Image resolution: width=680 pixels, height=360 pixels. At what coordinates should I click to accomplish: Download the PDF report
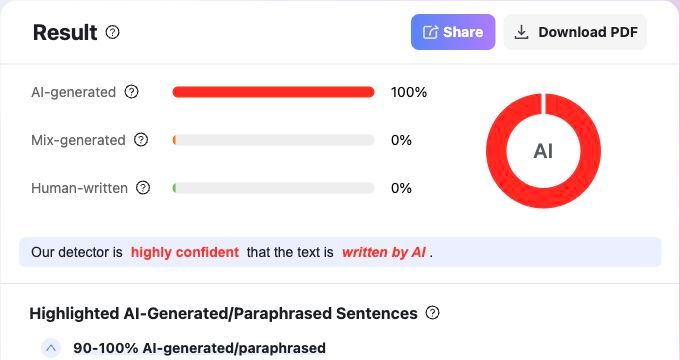(x=575, y=32)
